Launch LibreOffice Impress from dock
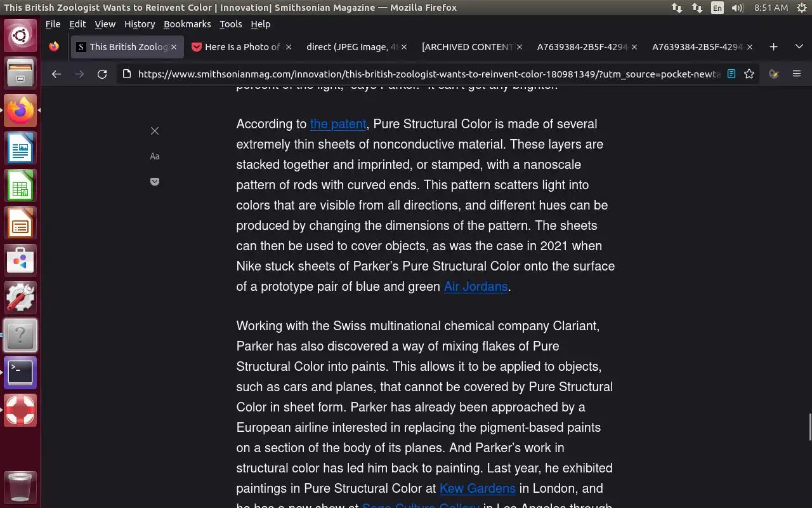 click(x=20, y=223)
